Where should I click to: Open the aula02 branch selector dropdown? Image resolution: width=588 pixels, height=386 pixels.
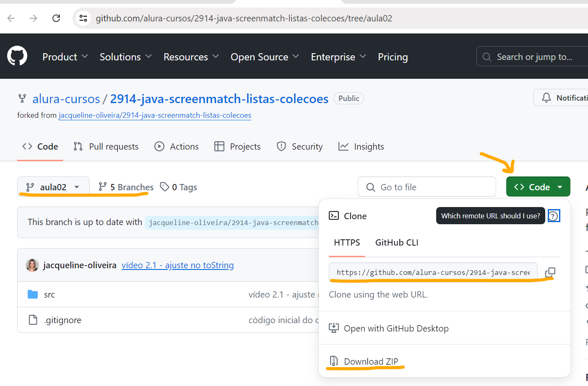(53, 187)
